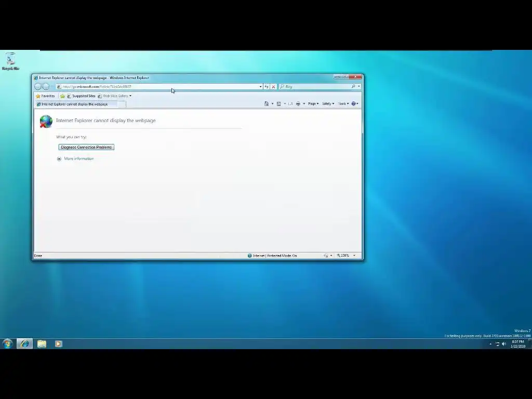Open the address bar autocomplete dropdown arrow
This screenshot has width=532, height=399.
pyautogui.click(x=261, y=87)
